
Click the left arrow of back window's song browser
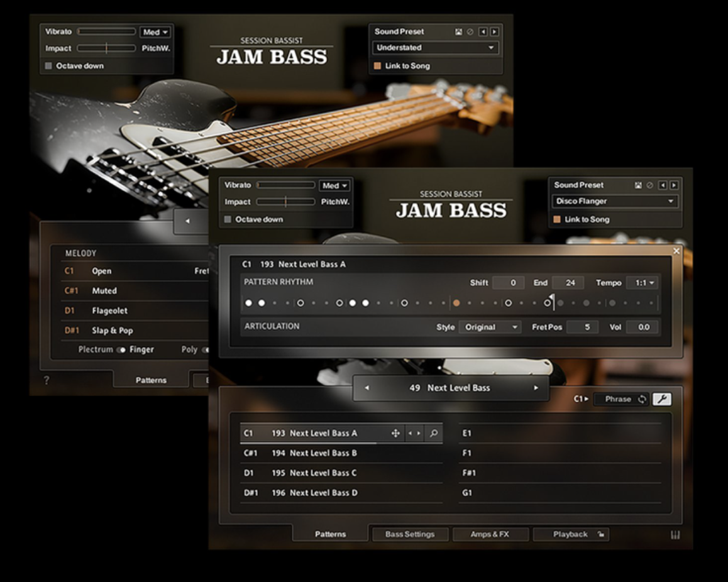[x=187, y=221]
